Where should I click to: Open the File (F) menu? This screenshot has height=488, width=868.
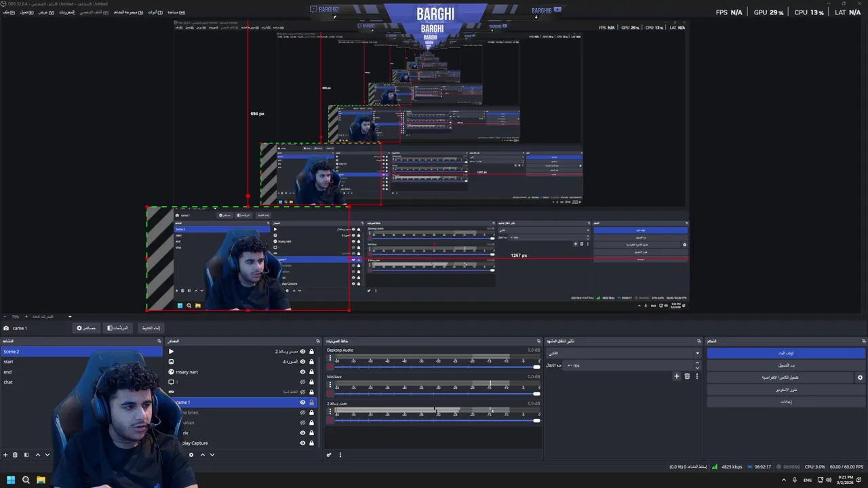tap(9, 12)
